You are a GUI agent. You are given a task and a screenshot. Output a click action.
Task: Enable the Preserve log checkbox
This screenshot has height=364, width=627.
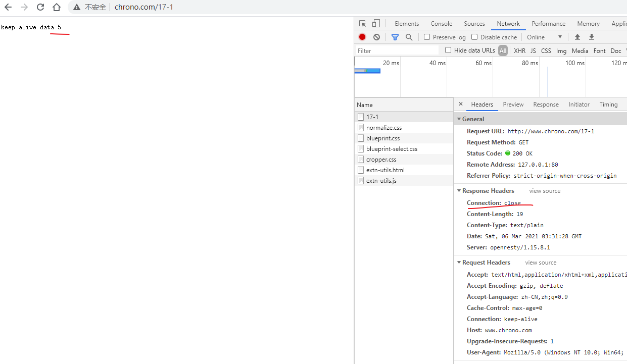(x=427, y=37)
